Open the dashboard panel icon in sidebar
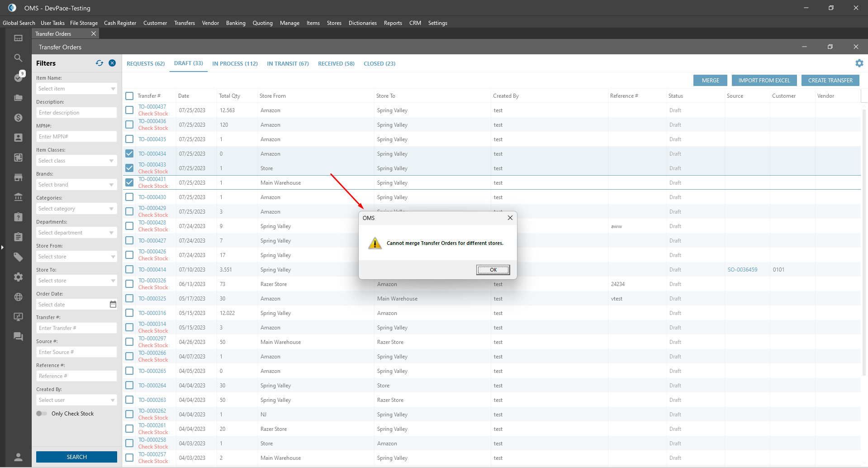This screenshot has width=868, height=468. coord(18,38)
